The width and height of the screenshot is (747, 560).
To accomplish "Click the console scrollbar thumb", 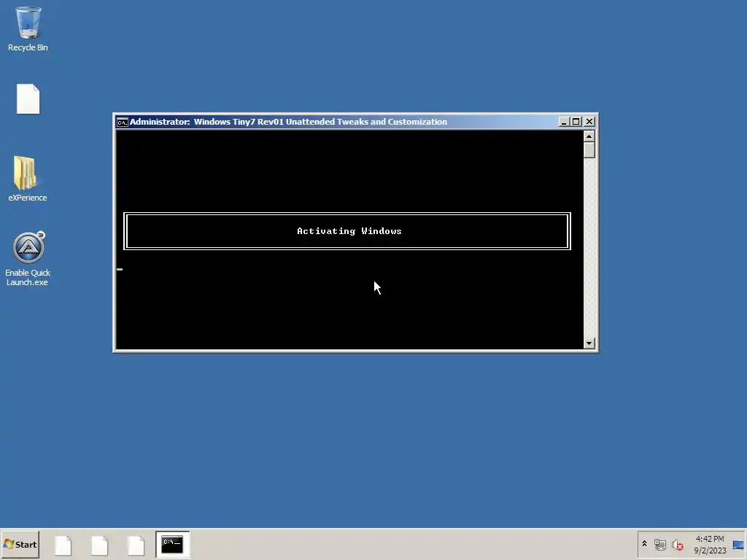I will click(x=589, y=150).
